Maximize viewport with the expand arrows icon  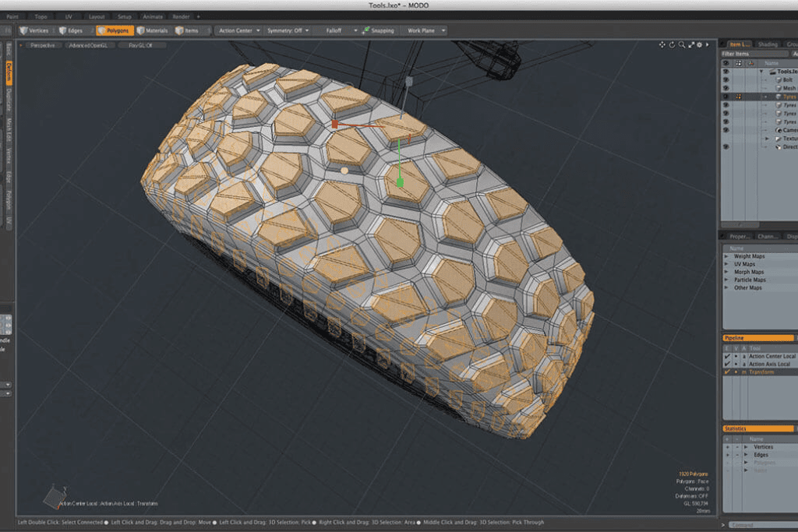pos(691,44)
